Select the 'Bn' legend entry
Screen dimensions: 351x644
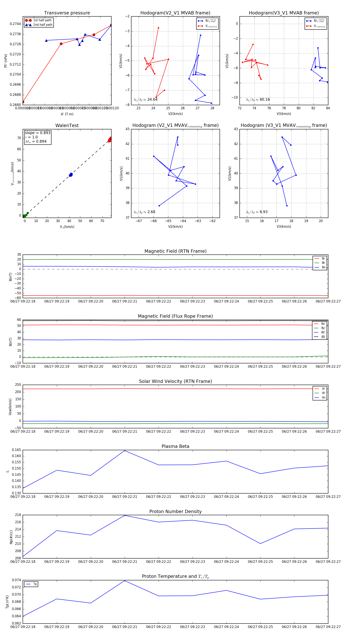pyautogui.click(x=320, y=267)
